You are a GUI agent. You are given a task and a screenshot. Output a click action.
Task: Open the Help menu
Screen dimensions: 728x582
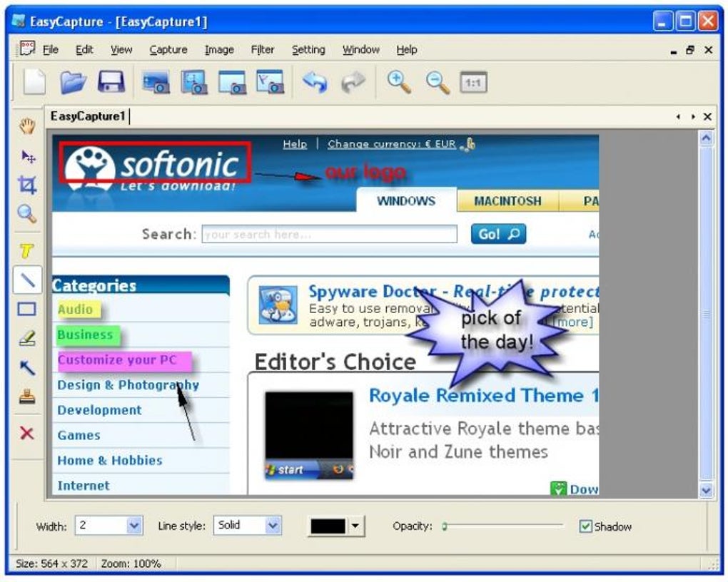click(x=407, y=49)
